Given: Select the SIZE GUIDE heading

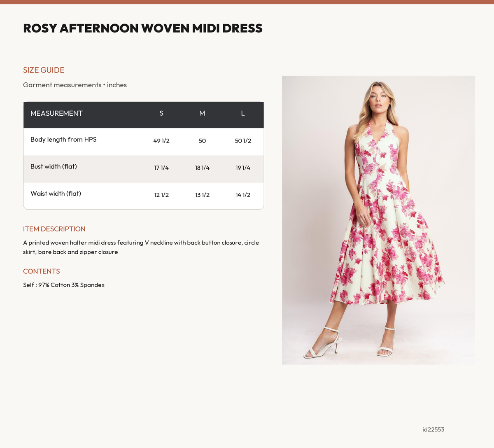Looking at the screenshot, I should (44, 70).
